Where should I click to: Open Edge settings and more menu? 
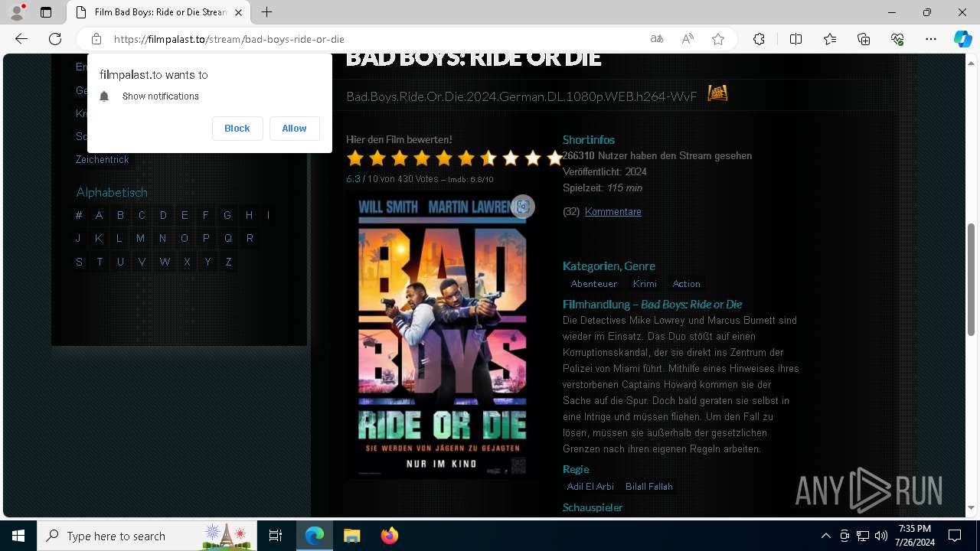click(x=931, y=39)
